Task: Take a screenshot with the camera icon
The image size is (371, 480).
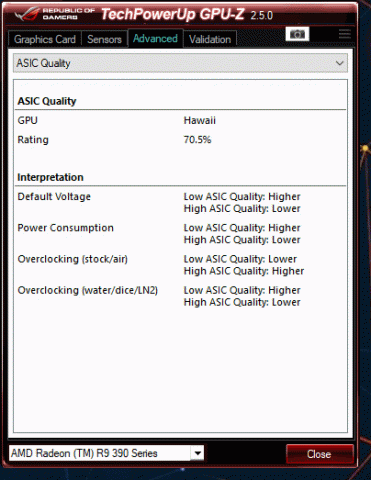Action: [x=297, y=34]
